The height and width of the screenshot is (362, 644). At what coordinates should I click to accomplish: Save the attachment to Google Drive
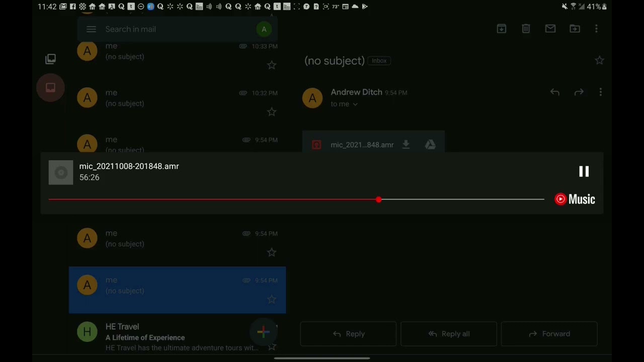pyautogui.click(x=430, y=145)
